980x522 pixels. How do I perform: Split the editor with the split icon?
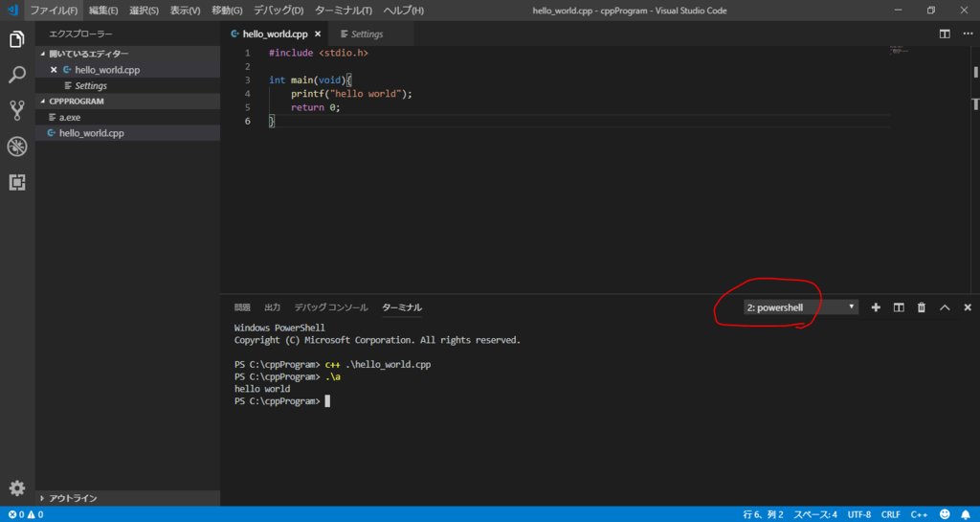coord(945,34)
